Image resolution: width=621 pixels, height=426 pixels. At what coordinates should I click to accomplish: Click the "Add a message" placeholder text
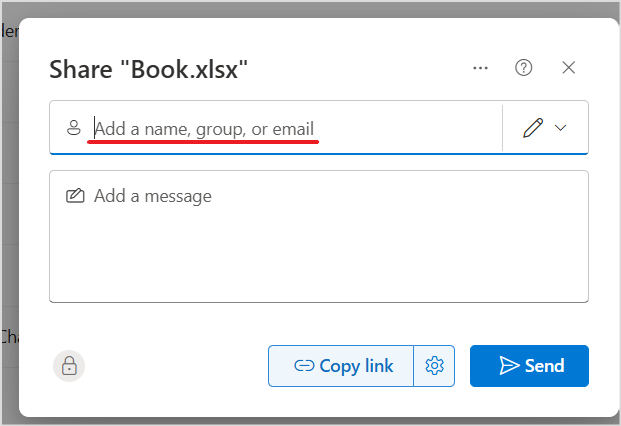[x=153, y=196]
